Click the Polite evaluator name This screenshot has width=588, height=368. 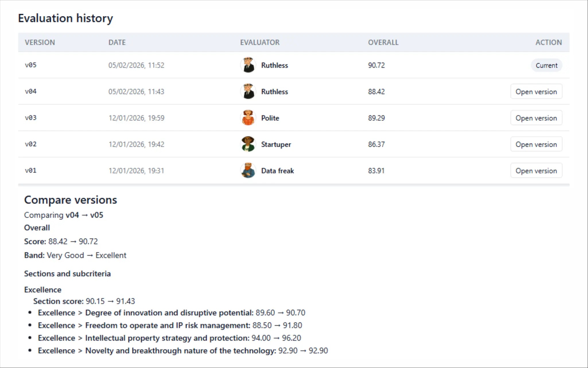click(x=270, y=118)
